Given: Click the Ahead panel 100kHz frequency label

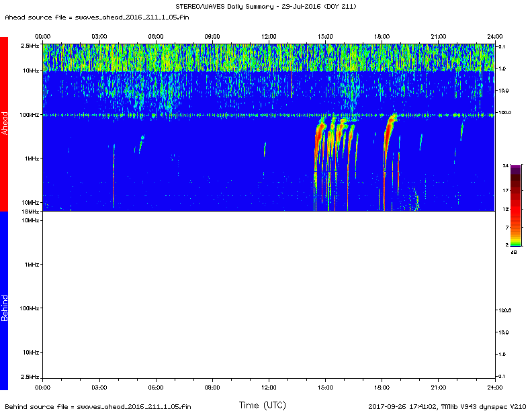Looking at the screenshot, I should tap(29, 115).
